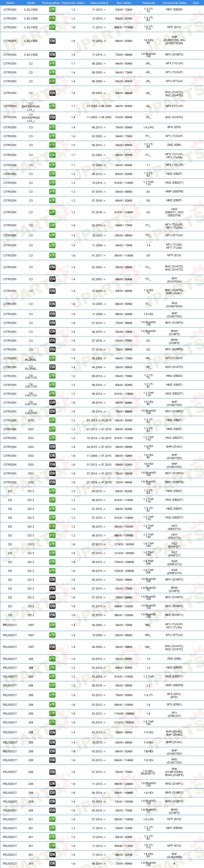Click the Oznaczenie silnika column header
The width and height of the screenshot is (204, 868).
pos(175,3)
